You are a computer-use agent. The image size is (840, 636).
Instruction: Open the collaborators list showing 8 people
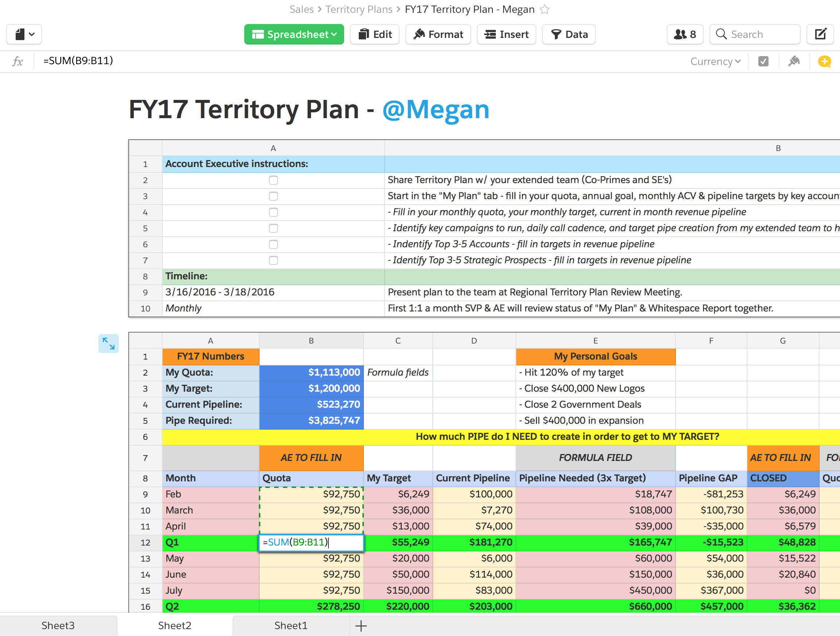click(x=685, y=35)
